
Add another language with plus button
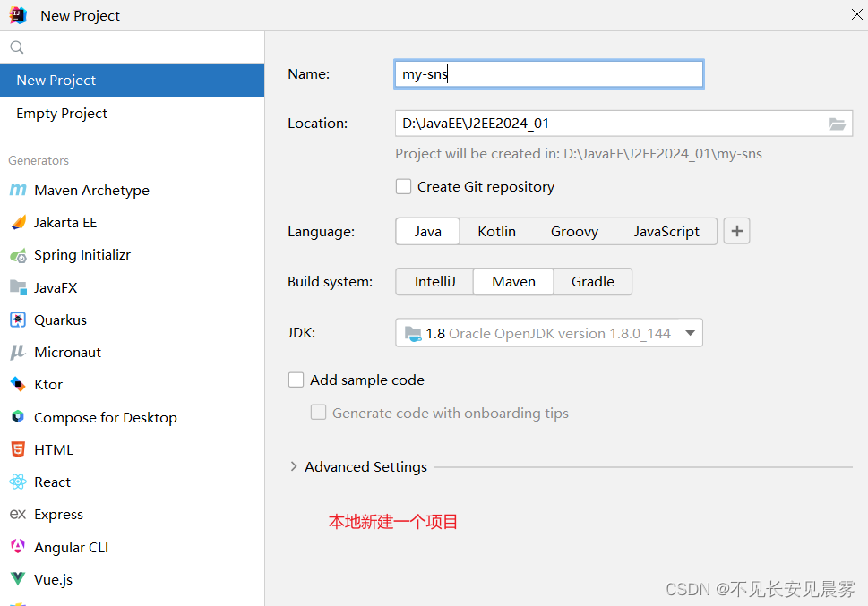point(737,231)
